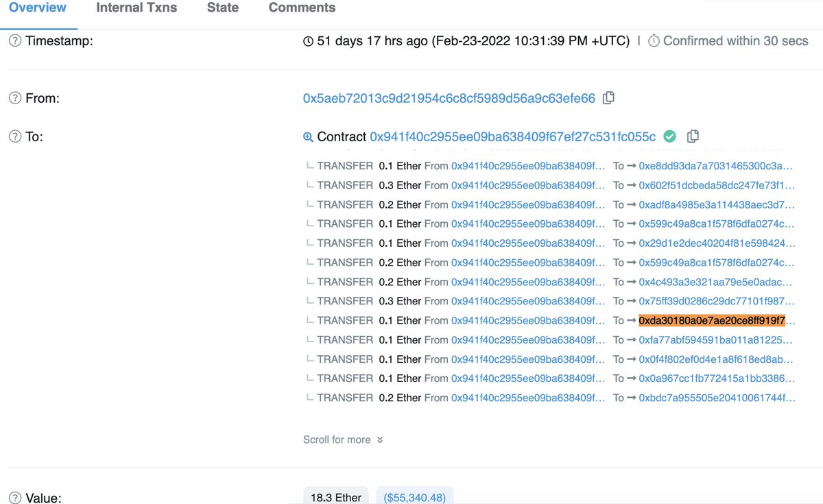The image size is (823, 504).
Task: Click 0.2 Ether amount in 0x4c493a3e321a row
Action: pos(400,282)
